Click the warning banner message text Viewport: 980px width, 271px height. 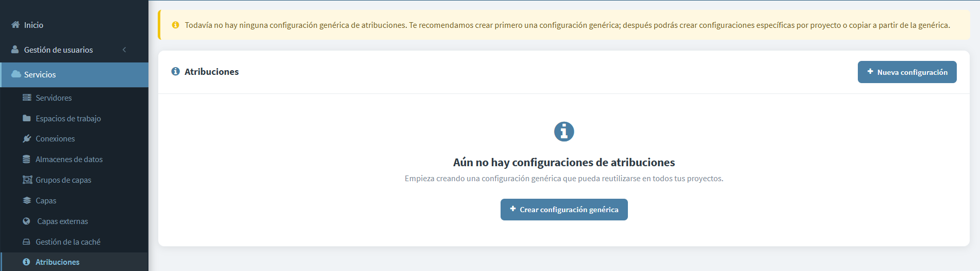point(567,25)
